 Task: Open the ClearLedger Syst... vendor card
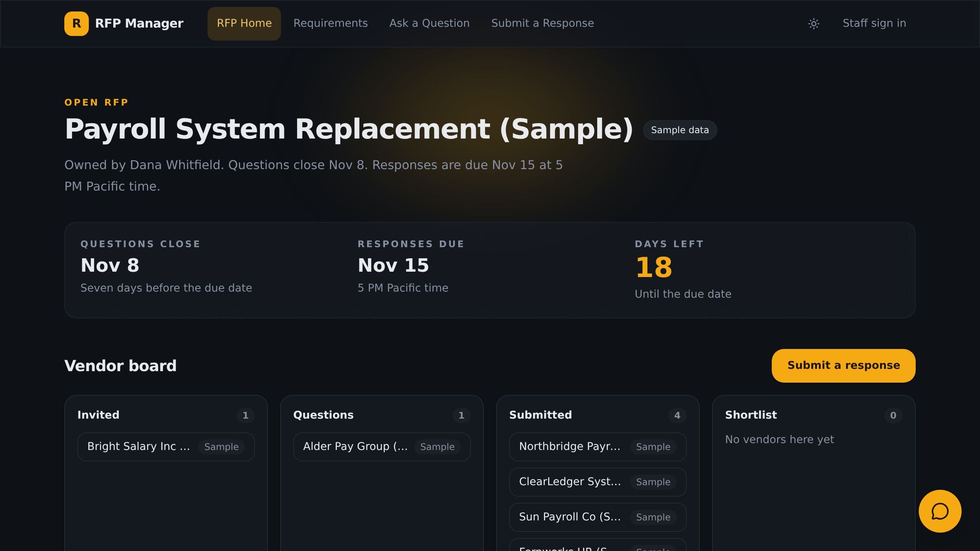598,482
